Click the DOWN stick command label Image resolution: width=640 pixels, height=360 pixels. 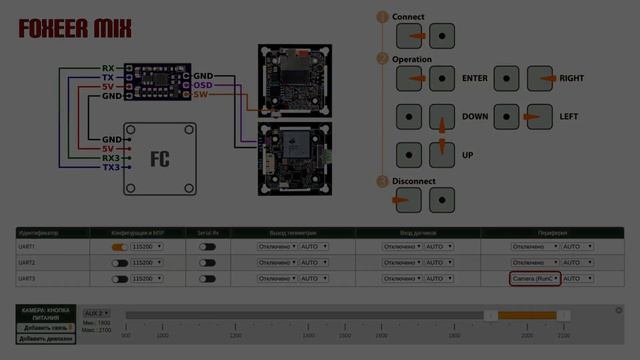point(475,117)
